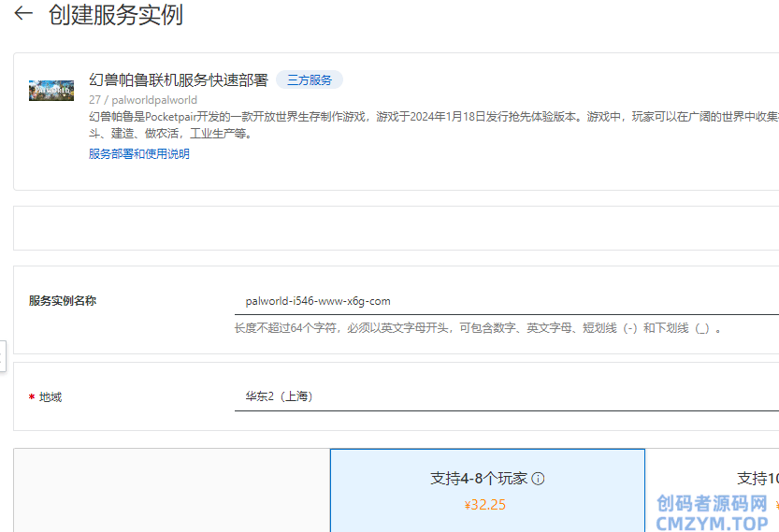Image resolution: width=779 pixels, height=532 pixels.
Task: Click the 27 / palworldpalworld subtitle text
Action: (143, 100)
